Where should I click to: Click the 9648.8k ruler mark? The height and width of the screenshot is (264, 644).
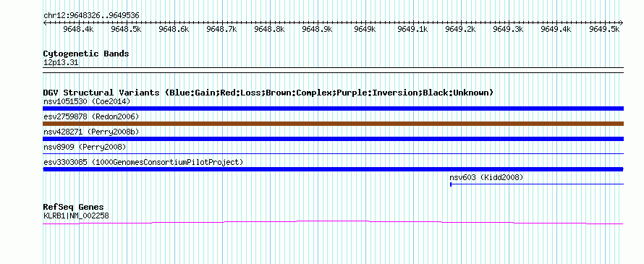(269, 29)
